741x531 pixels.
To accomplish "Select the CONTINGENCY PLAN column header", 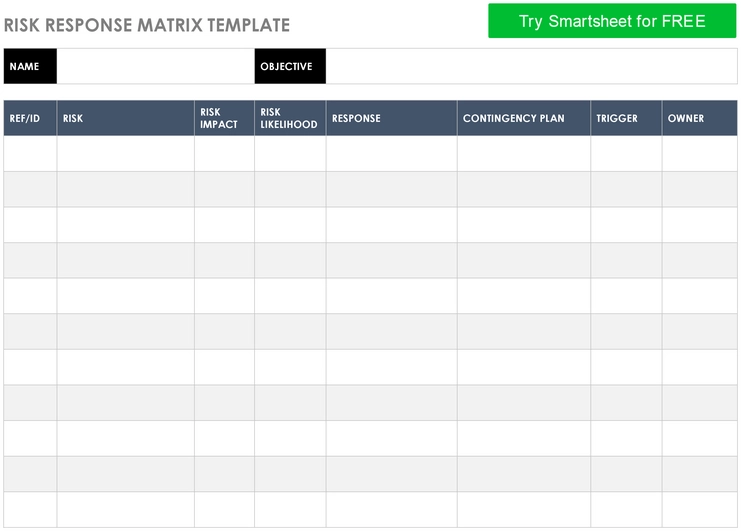I will (523, 118).
